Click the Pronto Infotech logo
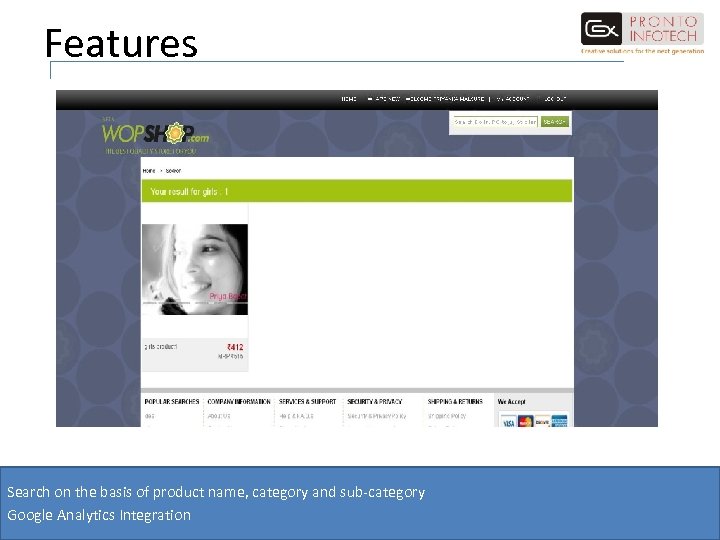Screen dimensions: 720x540 (x=642, y=33)
